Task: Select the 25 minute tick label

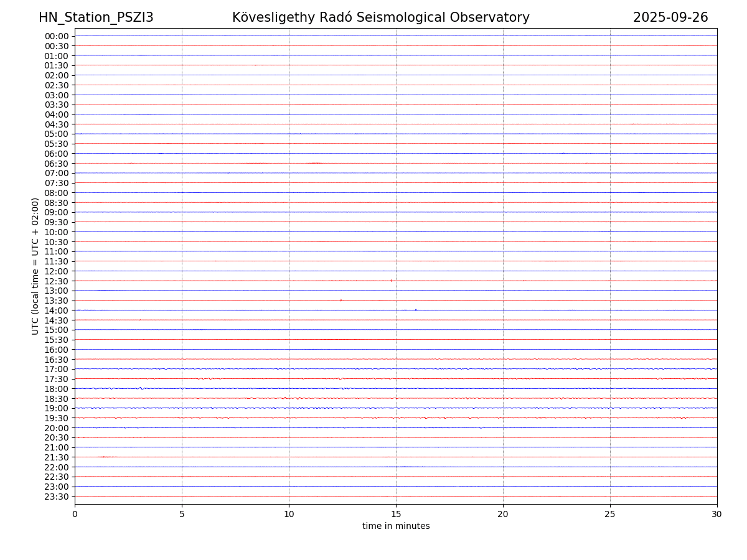Action: point(610,515)
